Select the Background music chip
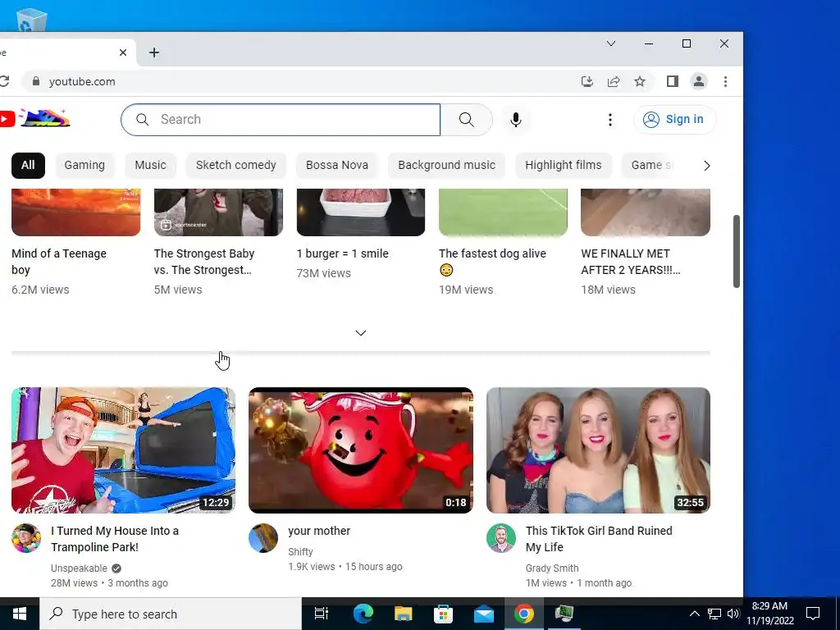 coord(447,165)
